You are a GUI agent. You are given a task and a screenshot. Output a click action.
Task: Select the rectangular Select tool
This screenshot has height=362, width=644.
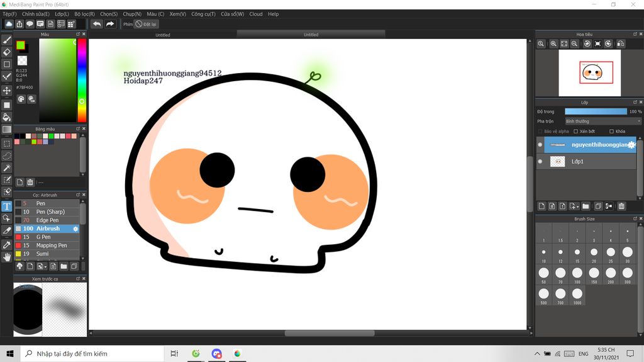click(x=6, y=144)
